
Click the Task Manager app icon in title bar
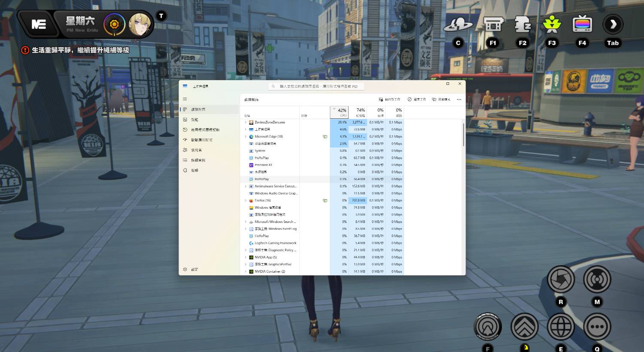[x=185, y=86]
